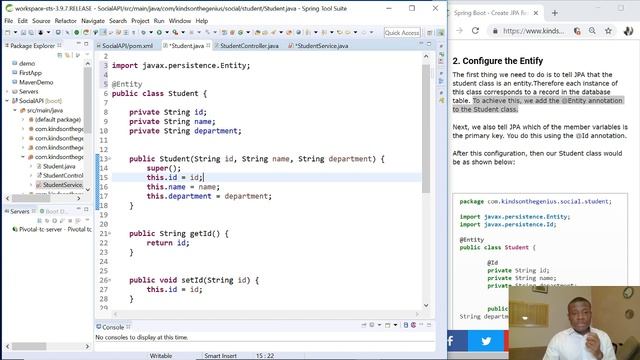
Task: Open the Window menu
Action: [180, 21]
